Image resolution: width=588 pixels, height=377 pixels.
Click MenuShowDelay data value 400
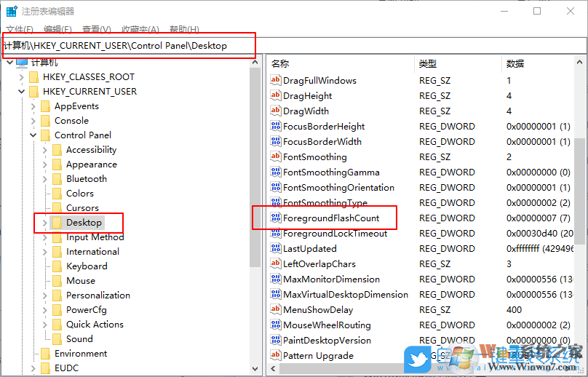pyautogui.click(x=514, y=310)
